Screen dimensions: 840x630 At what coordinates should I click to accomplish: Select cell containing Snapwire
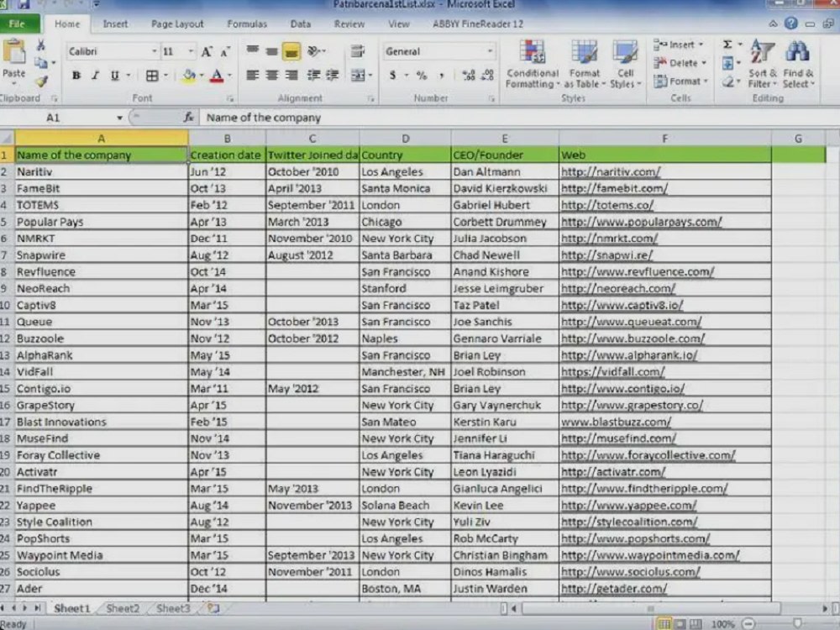[x=102, y=255]
